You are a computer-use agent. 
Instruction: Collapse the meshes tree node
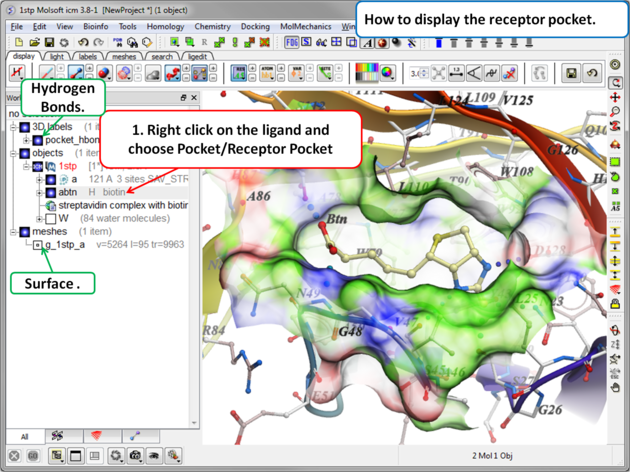pyautogui.click(x=13, y=232)
